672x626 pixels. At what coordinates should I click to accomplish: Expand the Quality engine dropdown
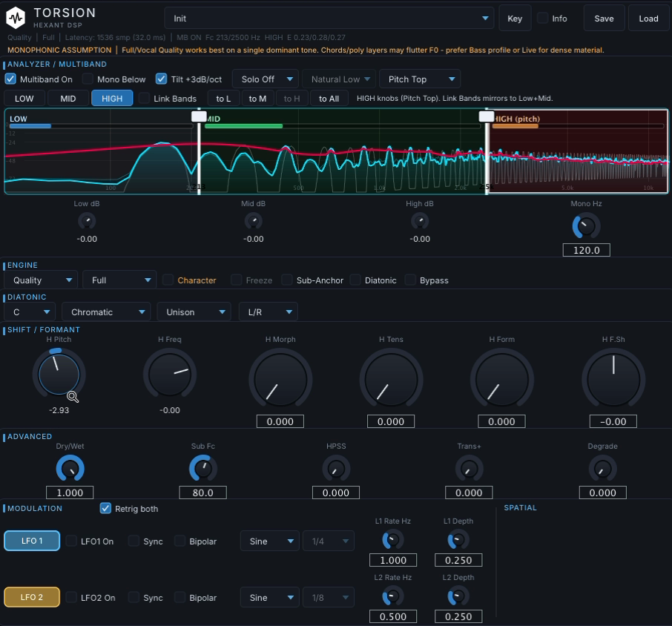pos(41,280)
